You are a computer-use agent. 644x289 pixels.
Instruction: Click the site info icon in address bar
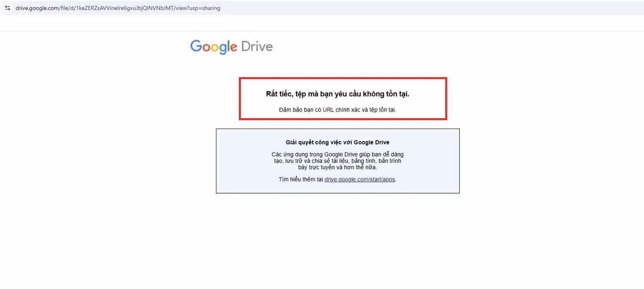[7, 8]
